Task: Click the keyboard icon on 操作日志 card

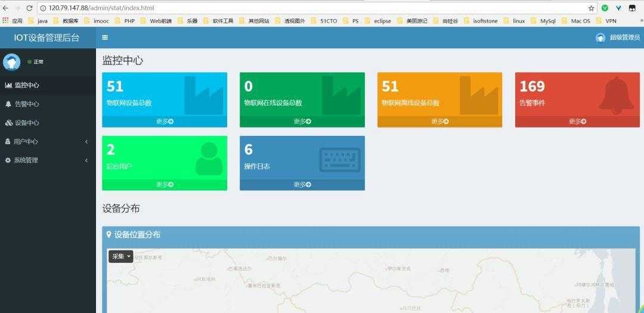Action: [x=340, y=160]
